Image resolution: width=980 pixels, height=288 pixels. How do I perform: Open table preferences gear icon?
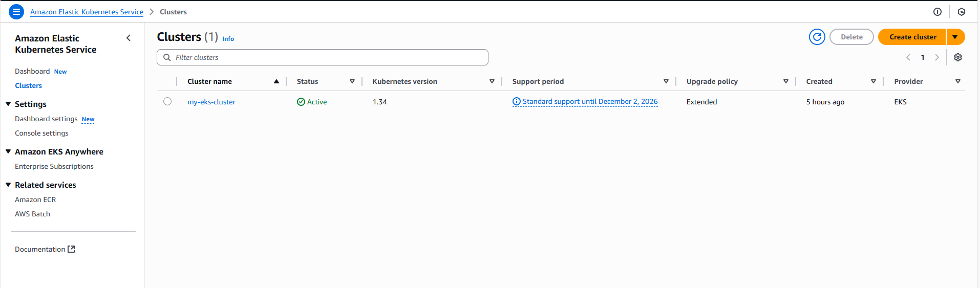(x=957, y=57)
